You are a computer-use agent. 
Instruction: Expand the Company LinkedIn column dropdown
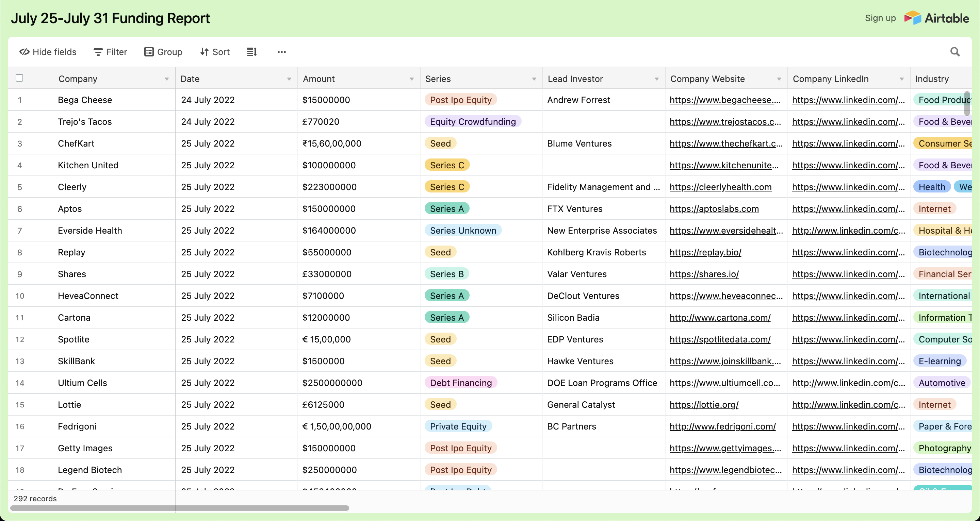click(902, 79)
